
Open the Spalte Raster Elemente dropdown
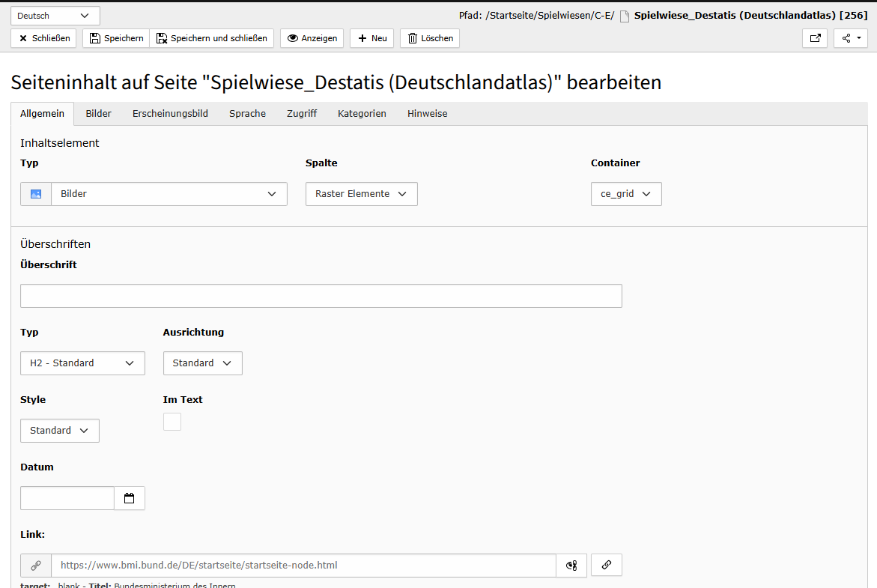click(361, 194)
